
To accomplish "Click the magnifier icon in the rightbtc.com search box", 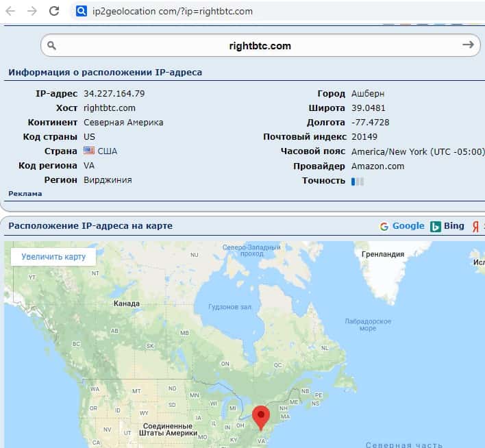I will (51, 45).
